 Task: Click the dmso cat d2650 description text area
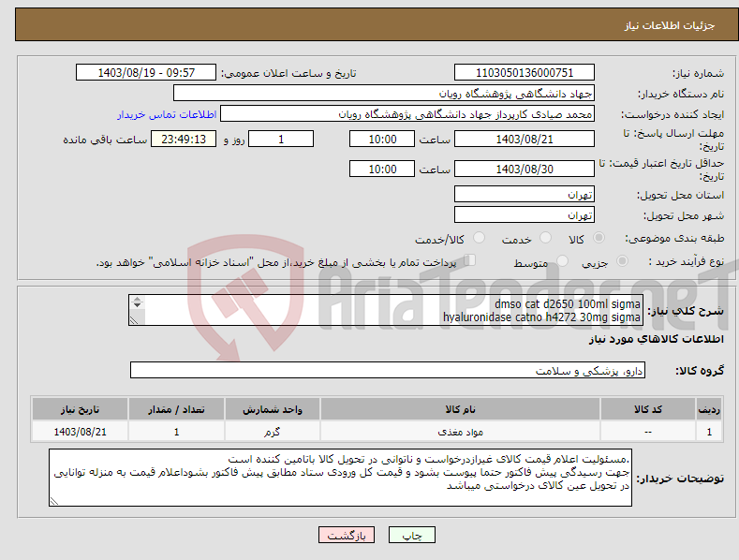[386, 310]
